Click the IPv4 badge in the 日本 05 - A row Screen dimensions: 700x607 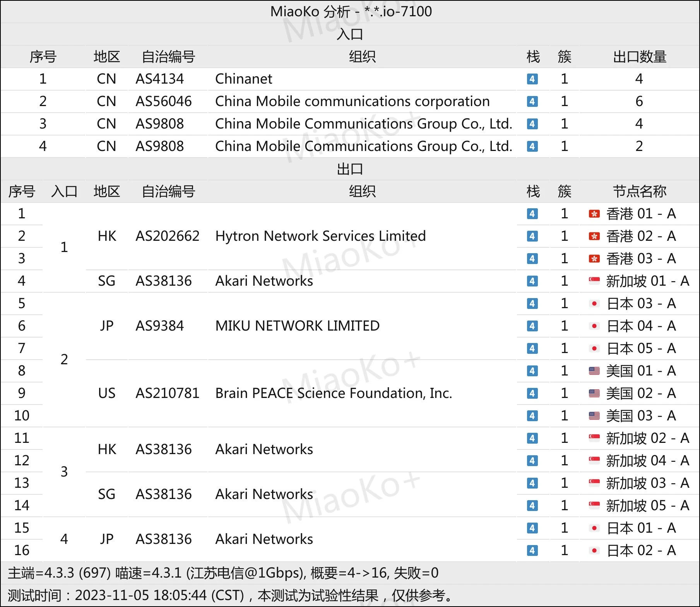[x=532, y=348]
